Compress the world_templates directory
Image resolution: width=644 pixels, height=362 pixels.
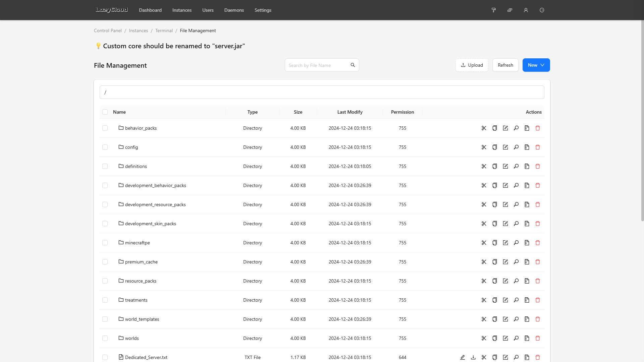pyautogui.click(x=527, y=319)
